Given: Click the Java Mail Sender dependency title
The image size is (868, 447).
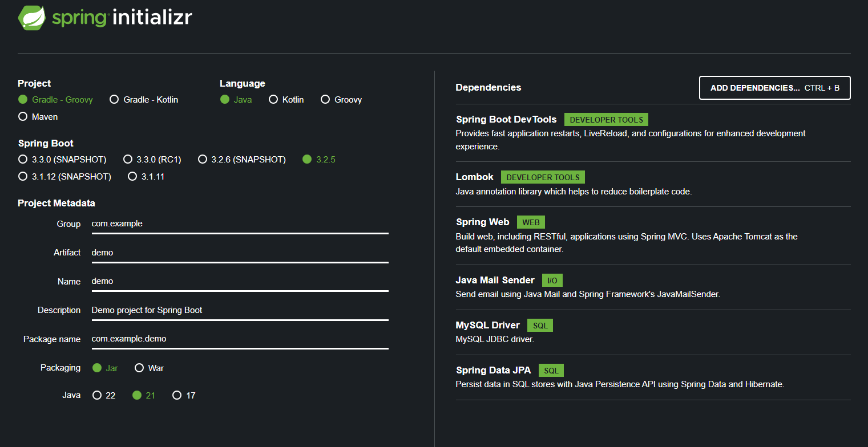Looking at the screenshot, I should pyautogui.click(x=495, y=280).
